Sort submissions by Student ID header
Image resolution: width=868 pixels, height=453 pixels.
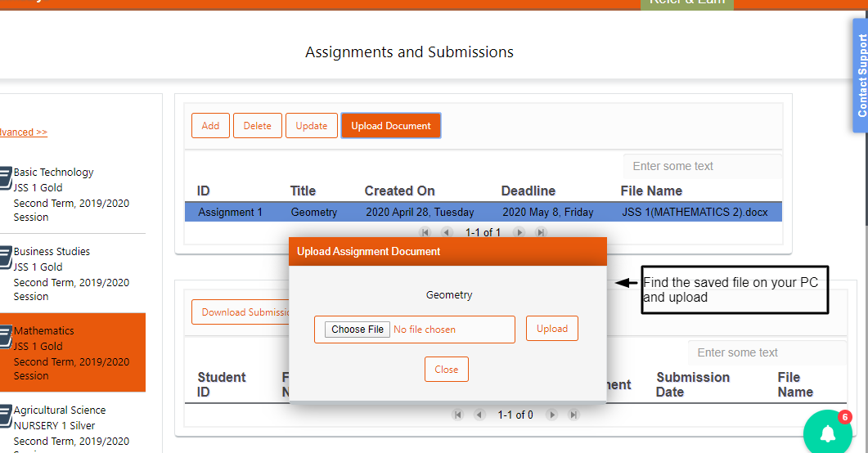[x=222, y=384]
